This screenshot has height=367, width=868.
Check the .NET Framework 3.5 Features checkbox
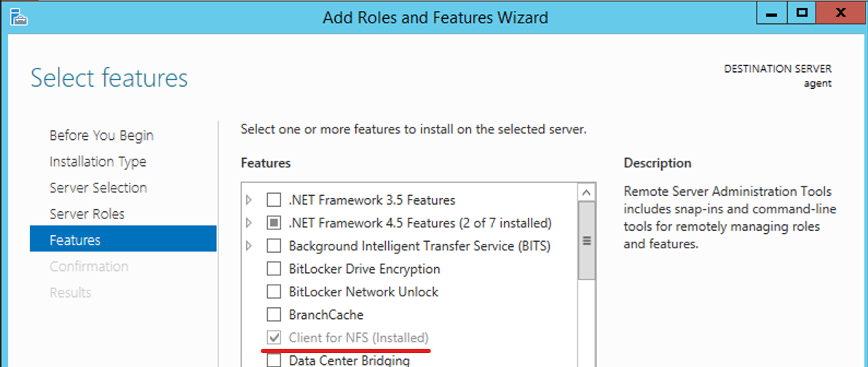coord(274,200)
